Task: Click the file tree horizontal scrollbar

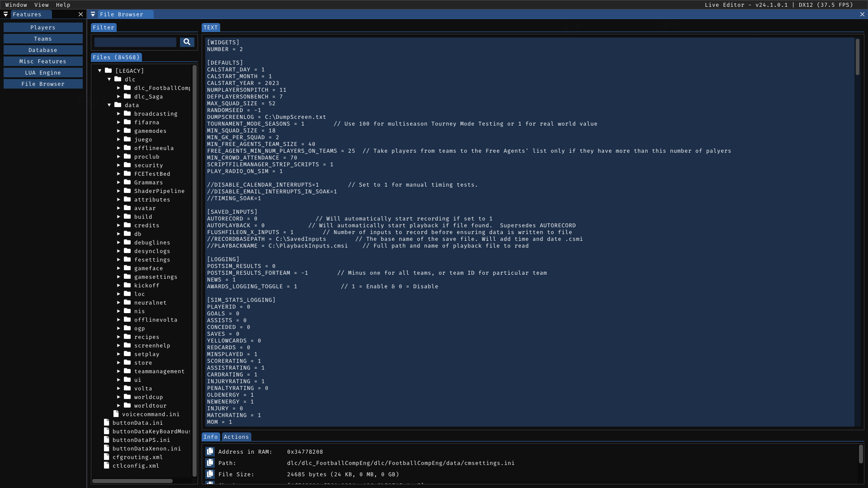Action: [x=132, y=481]
